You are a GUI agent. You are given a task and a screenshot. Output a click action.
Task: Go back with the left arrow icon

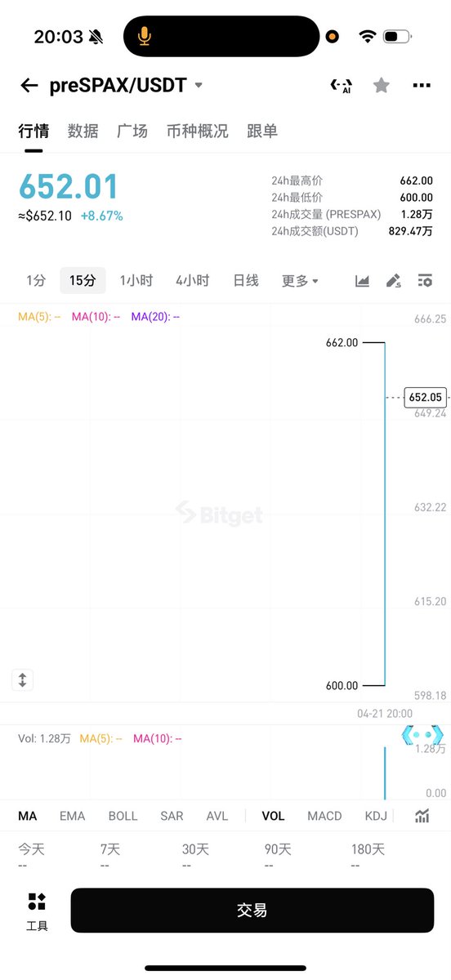[29, 86]
